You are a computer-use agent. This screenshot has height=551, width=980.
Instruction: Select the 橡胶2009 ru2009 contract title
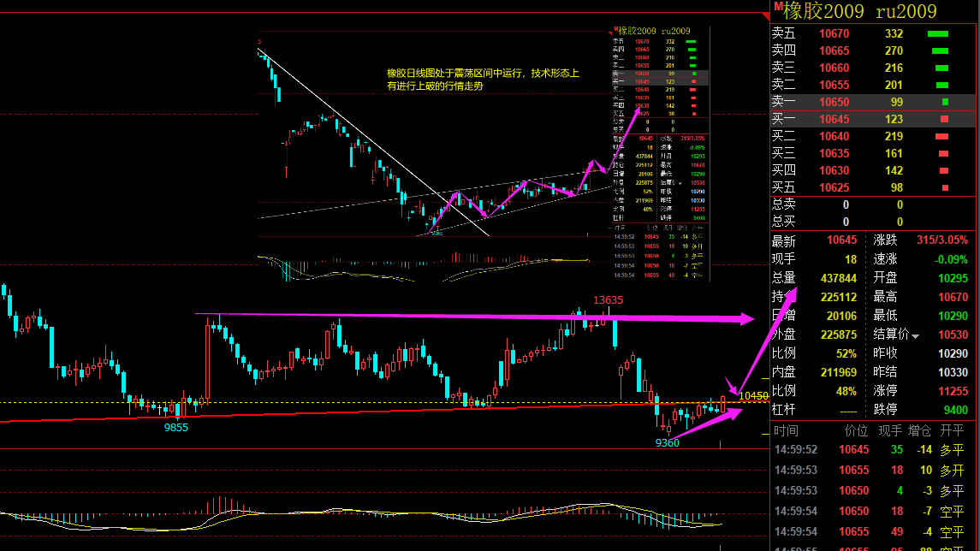[x=860, y=11]
